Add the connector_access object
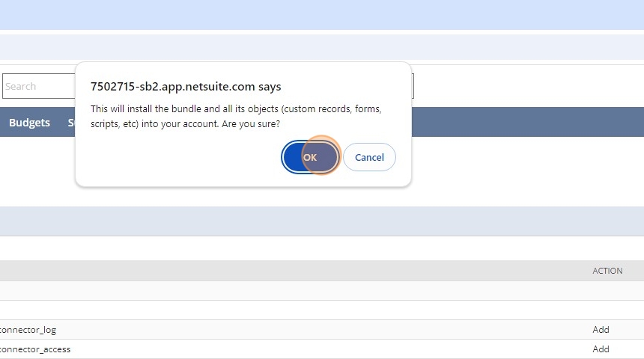This screenshot has width=644, height=359. pyautogui.click(x=601, y=349)
